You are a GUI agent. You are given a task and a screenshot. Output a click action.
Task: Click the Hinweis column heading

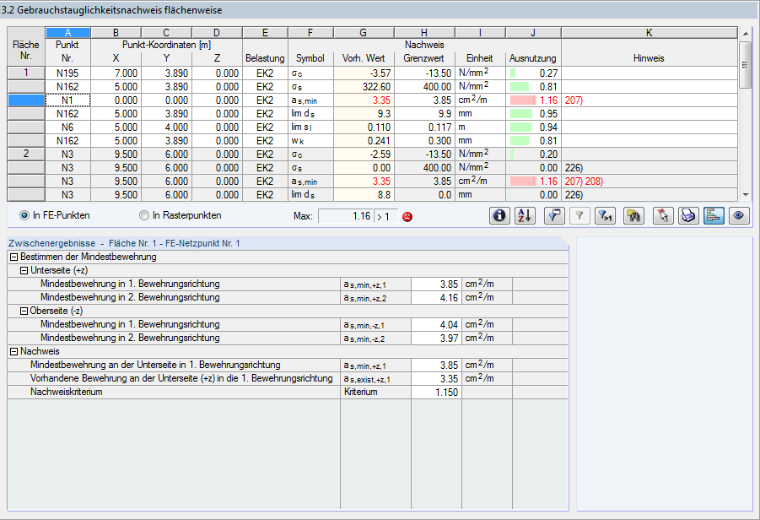(x=649, y=58)
